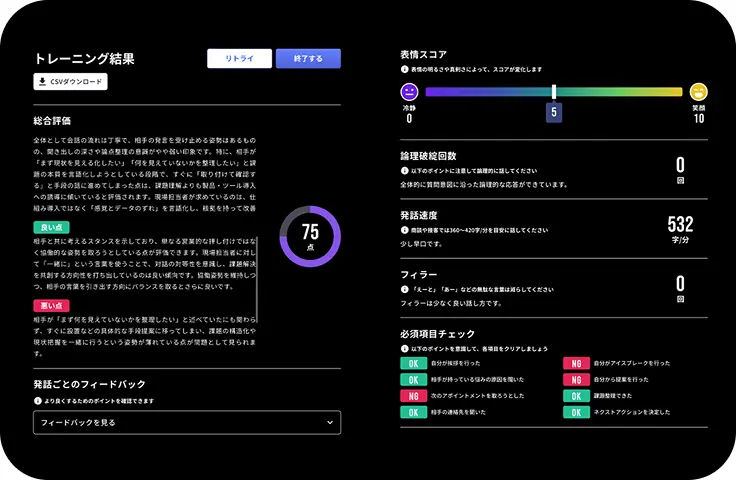
Task: Click info icon under 必須項目チェック heading
Action: (x=404, y=349)
